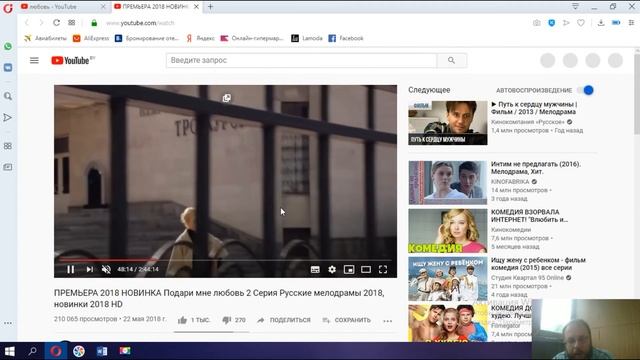Open the Facebook bookmark
The width and height of the screenshot is (640, 360).
346,38
